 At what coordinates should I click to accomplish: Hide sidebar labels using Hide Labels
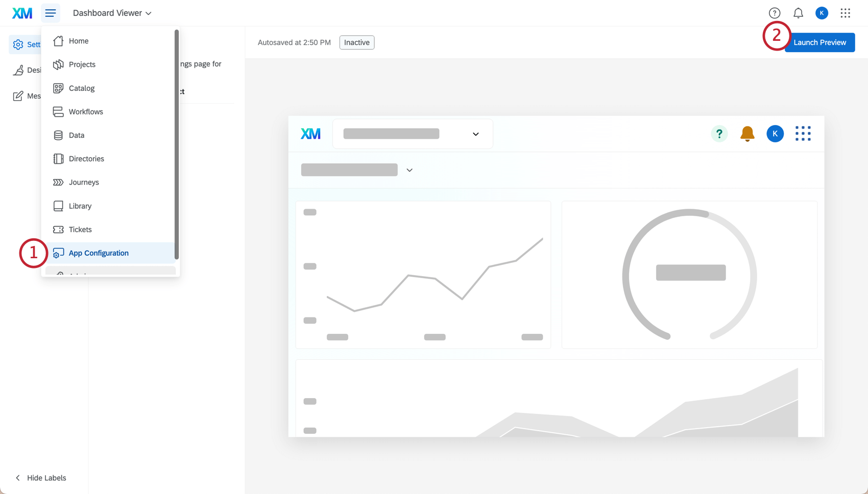tap(40, 478)
